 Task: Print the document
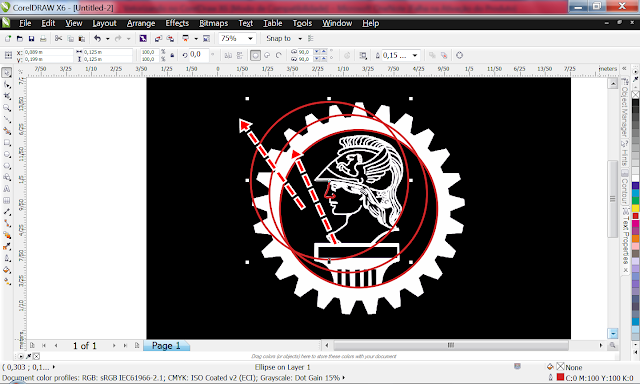tap(43, 38)
